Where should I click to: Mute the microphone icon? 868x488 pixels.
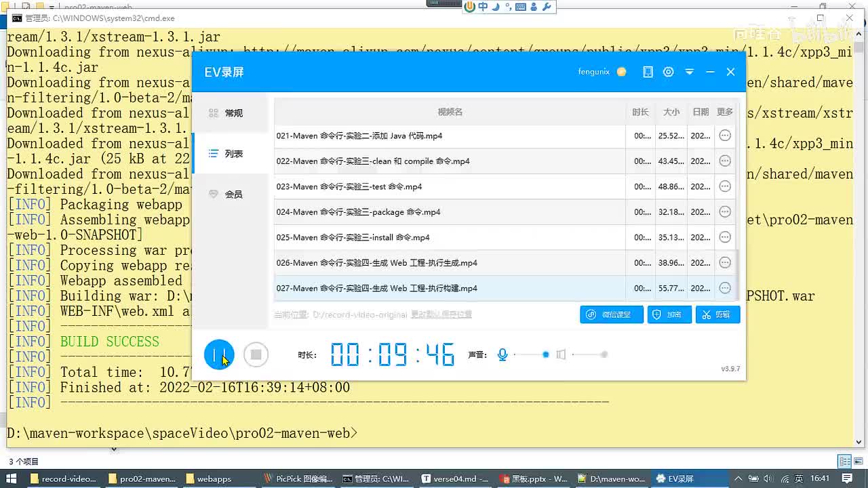pos(502,354)
